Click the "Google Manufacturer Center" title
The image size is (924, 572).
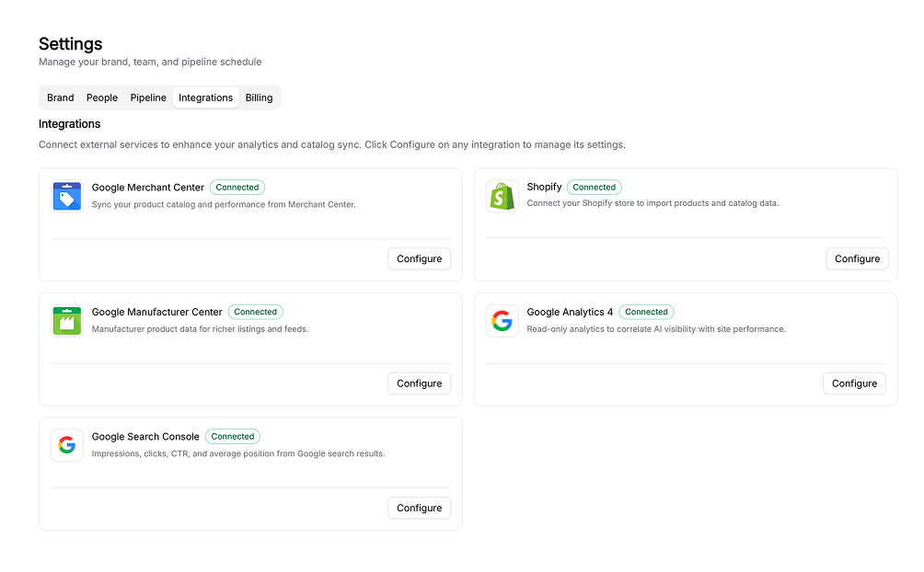coord(156,313)
